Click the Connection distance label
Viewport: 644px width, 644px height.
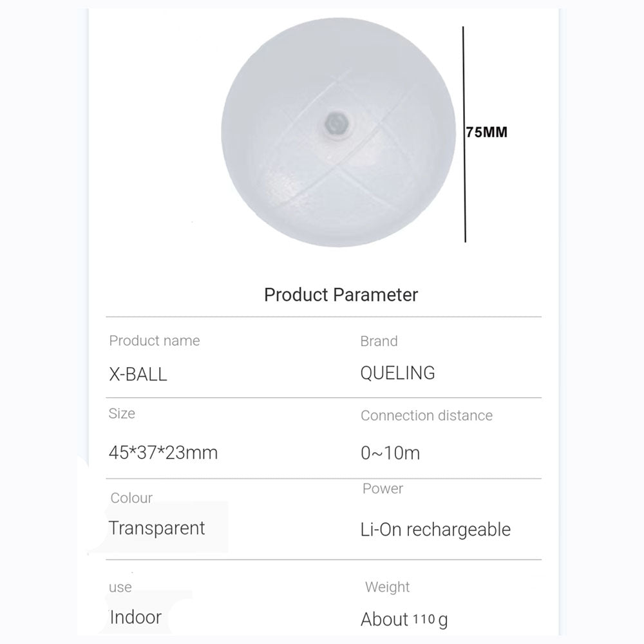click(x=426, y=415)
